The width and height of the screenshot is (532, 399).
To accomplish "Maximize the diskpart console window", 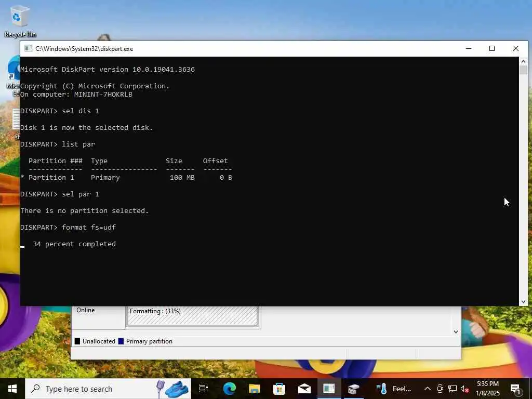I will click(x=492, y=48).
